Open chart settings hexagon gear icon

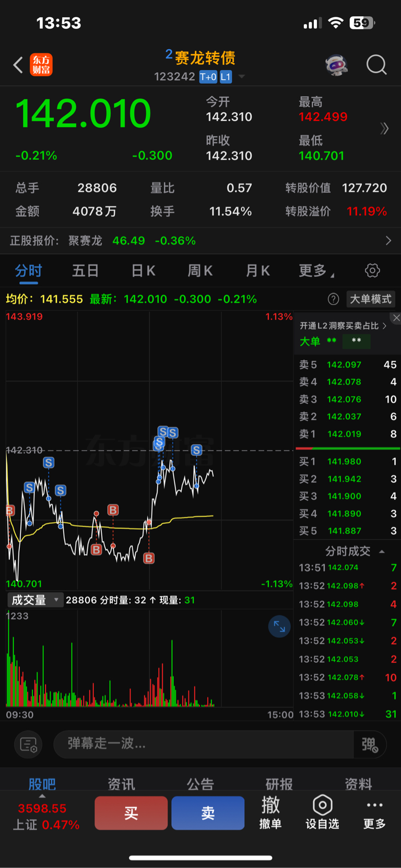(x=372, y=271)
